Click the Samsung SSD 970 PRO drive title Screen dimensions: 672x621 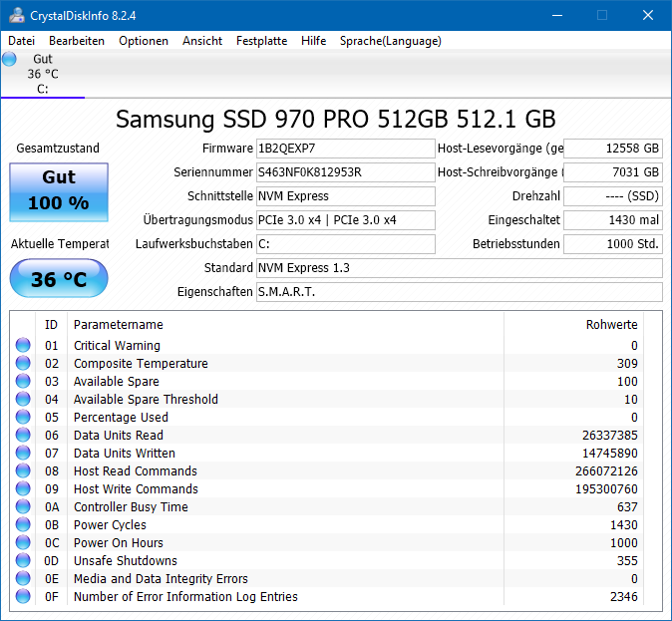[336, 120]
